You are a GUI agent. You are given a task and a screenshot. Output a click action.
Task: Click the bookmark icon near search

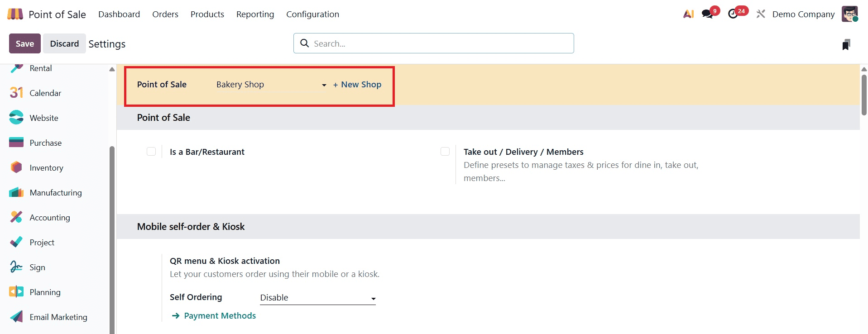click(x=846, y=44)
